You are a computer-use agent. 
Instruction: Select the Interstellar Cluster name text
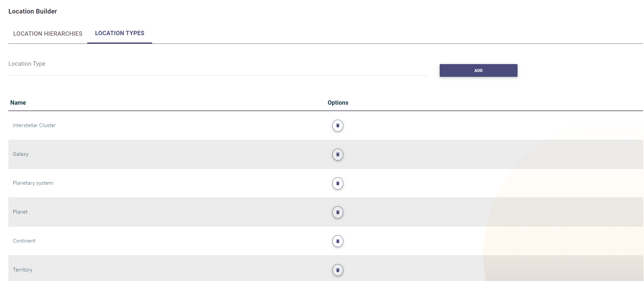pos(34,125)
